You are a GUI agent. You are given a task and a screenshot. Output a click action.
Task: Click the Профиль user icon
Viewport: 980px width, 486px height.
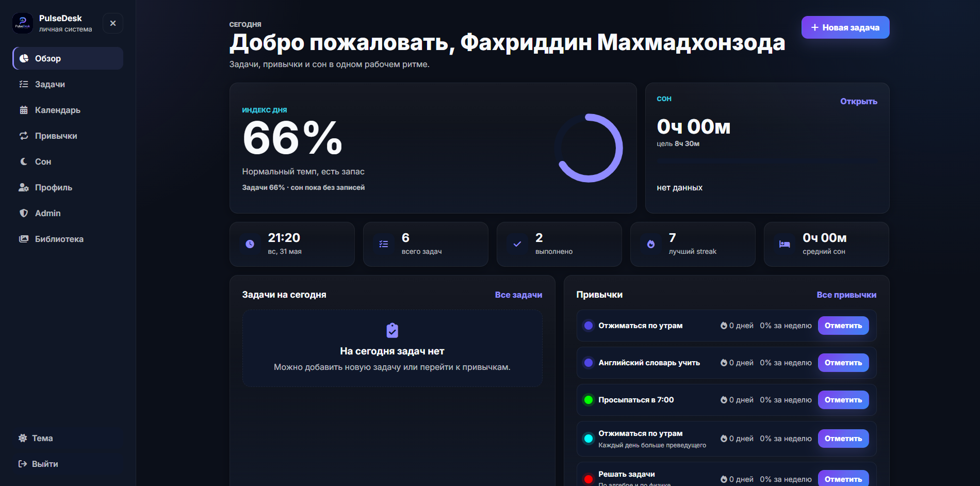click(24, 187)
